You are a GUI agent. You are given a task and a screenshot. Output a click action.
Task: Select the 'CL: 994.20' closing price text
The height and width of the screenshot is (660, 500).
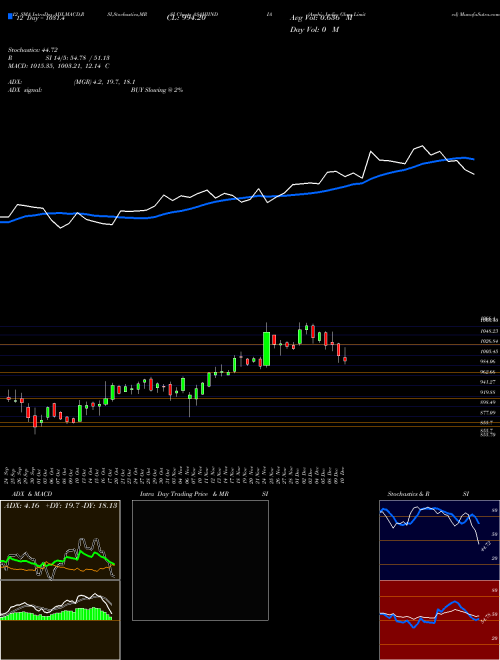click(x=186, y=18)
